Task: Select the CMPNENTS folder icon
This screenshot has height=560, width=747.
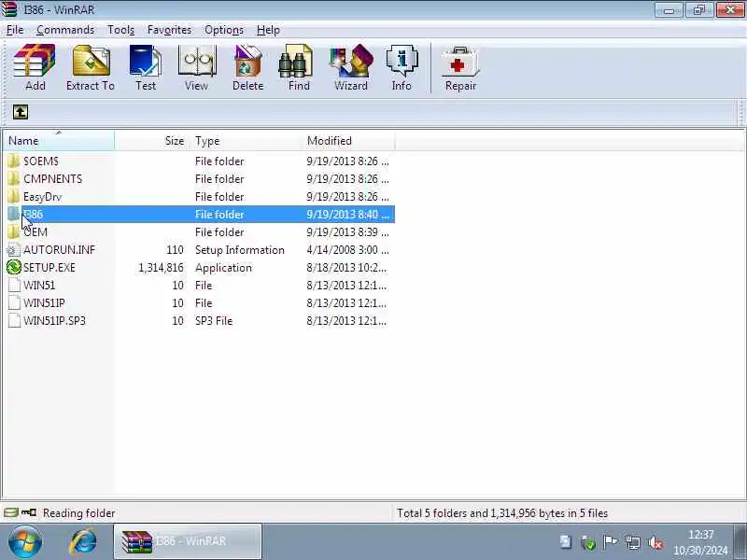Action: click(14, 178)
